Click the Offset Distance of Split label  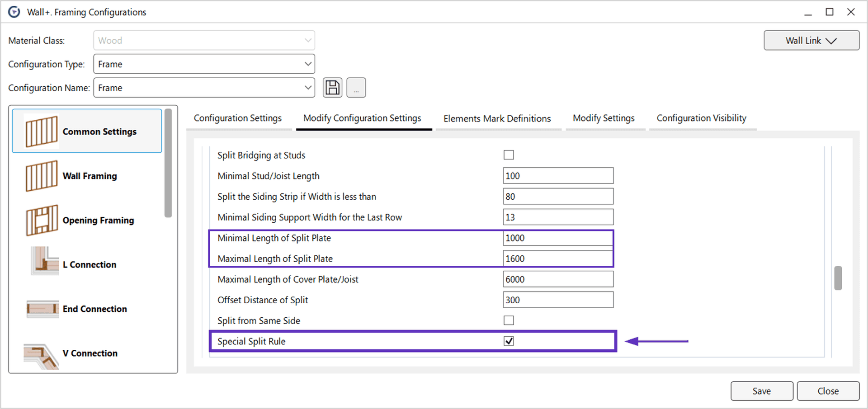click(x=263, y=300)
